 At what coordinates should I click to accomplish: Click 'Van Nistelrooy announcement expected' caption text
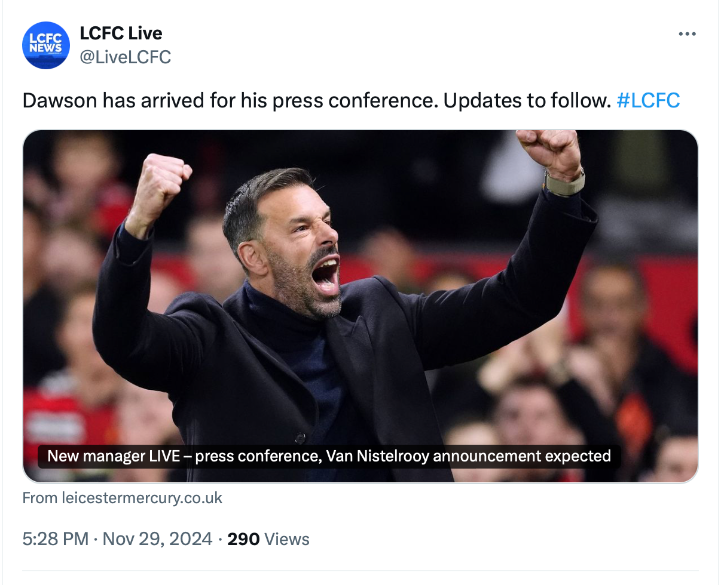click(x=474, y=456)
